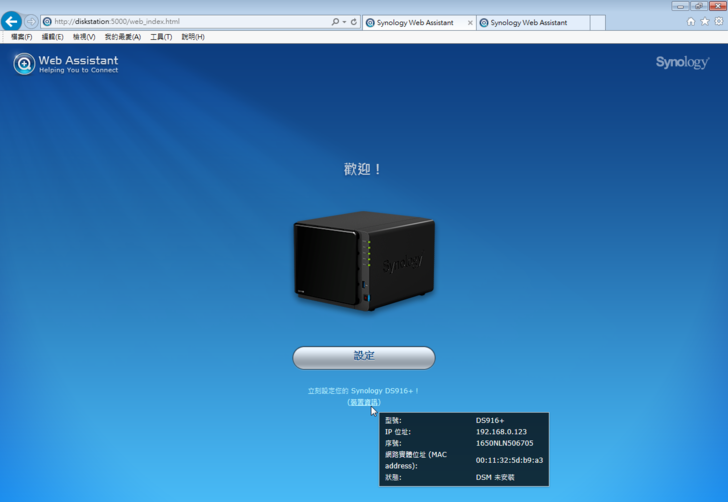Click the 網路實體位址 (MAC address) label
Image resolution: width=728 pixels, height=502 pixels.
[416, 460]
